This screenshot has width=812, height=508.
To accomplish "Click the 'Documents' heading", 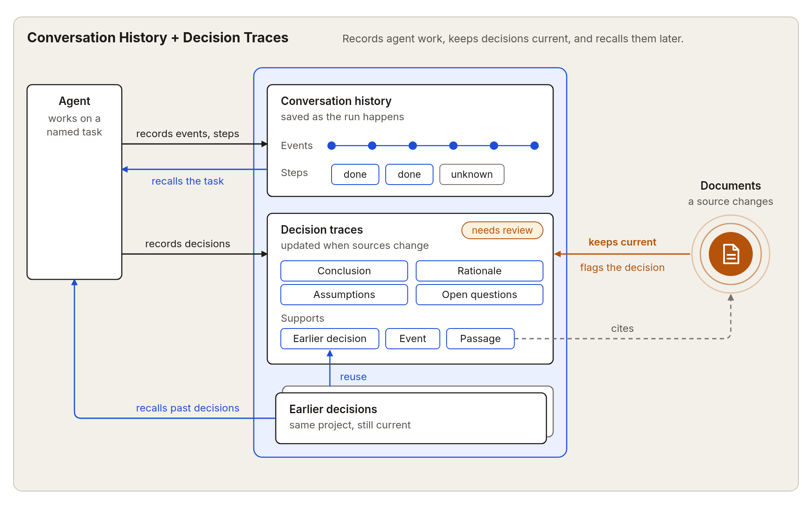I will [730, 186].
